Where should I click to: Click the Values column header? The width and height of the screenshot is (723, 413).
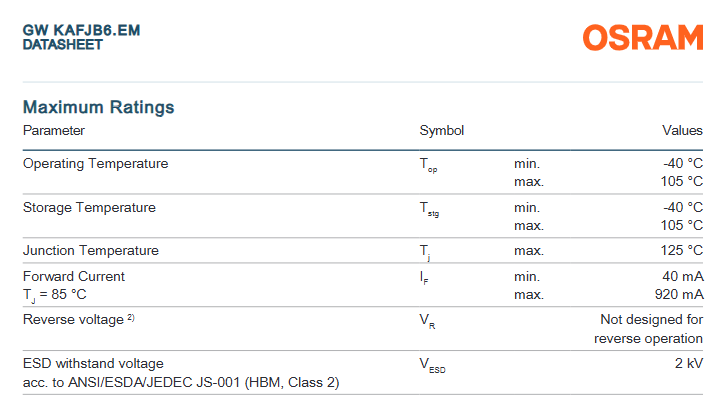click(682, 131)
